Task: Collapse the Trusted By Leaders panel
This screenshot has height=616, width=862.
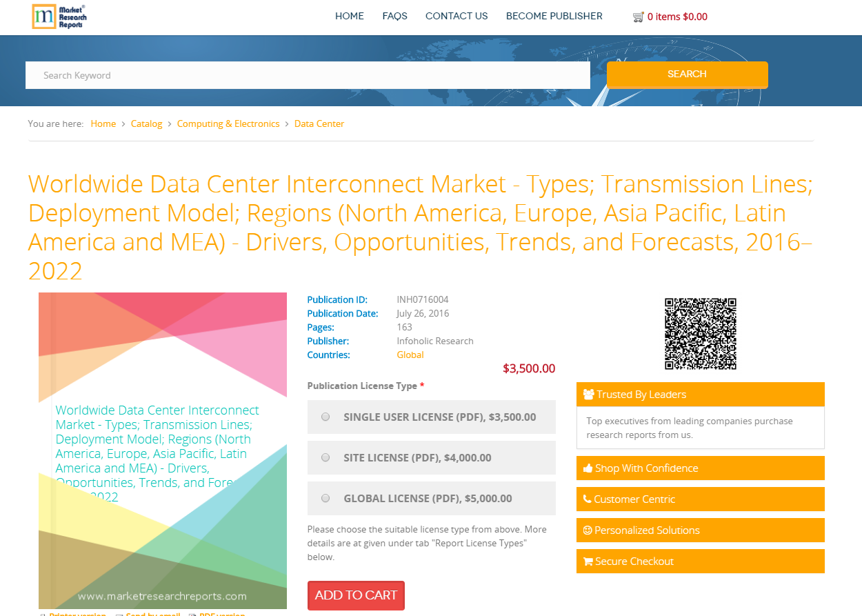Action: click(701, 395)
